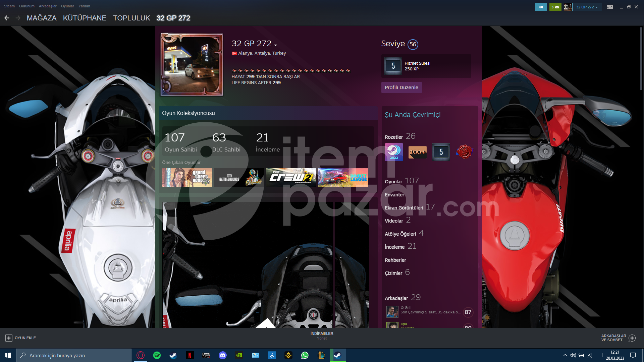Open the Görünüm menu
Screen dimensions: 644x362
(x=27, y=6)
